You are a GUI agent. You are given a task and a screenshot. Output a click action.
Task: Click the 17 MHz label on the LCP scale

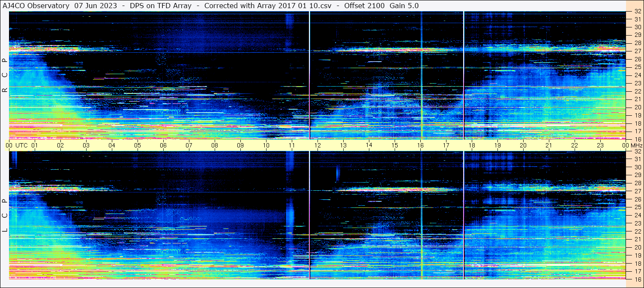point(637,271)
